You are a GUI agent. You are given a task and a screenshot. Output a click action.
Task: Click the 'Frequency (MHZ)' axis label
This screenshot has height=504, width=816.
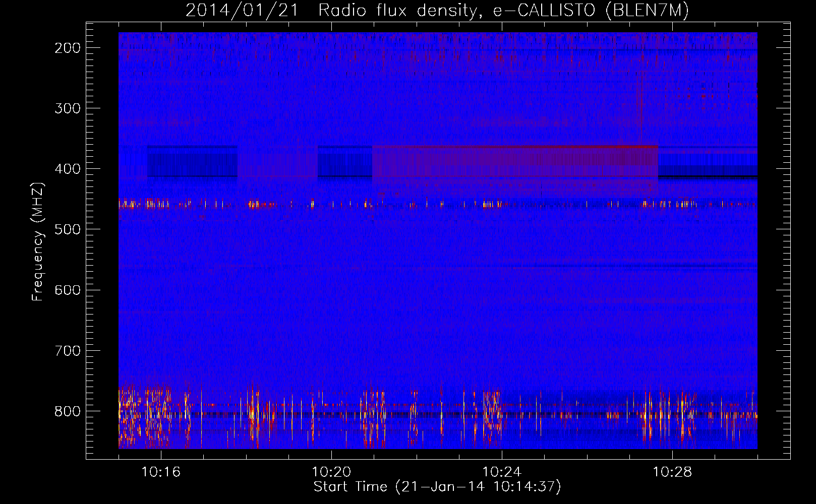[x=38, y=242]
